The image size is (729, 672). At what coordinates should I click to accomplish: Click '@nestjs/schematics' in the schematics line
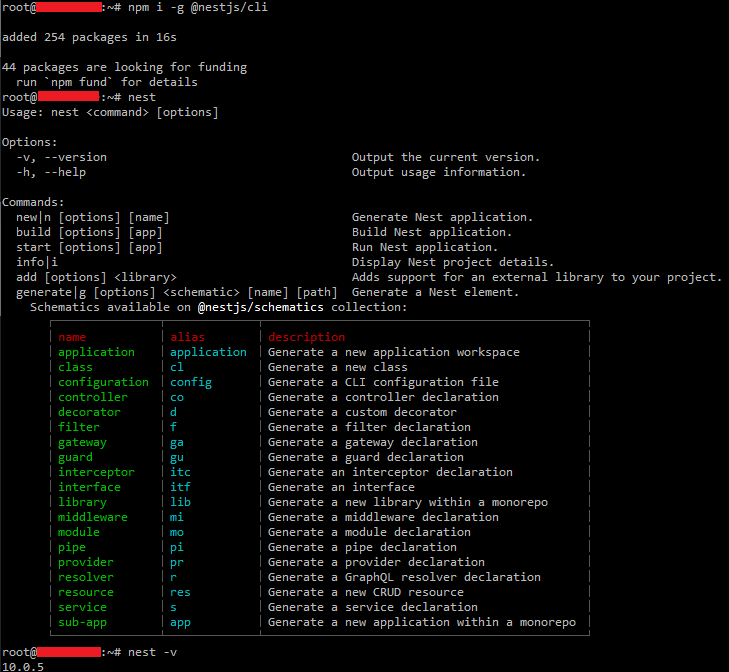tap(260, 307)
